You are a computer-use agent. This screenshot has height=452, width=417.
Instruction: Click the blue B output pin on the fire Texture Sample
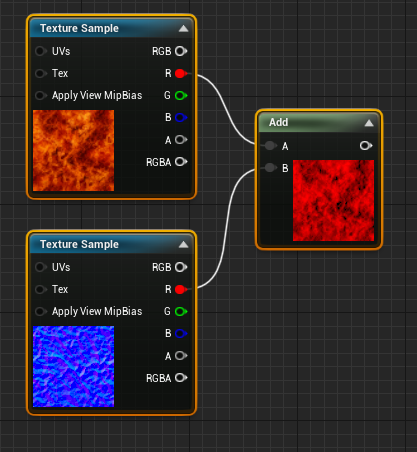point(181,117)
